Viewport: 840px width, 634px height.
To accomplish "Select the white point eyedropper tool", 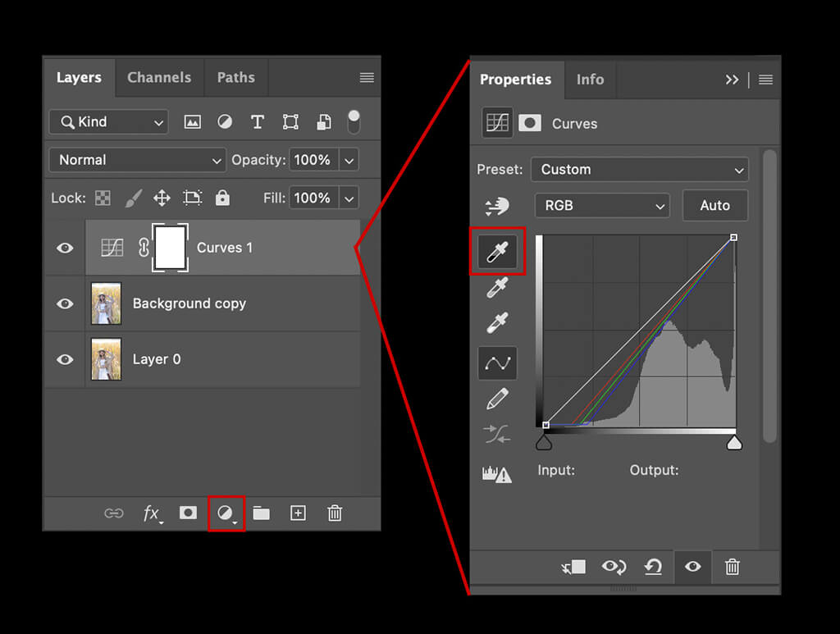I will [497, 322].
